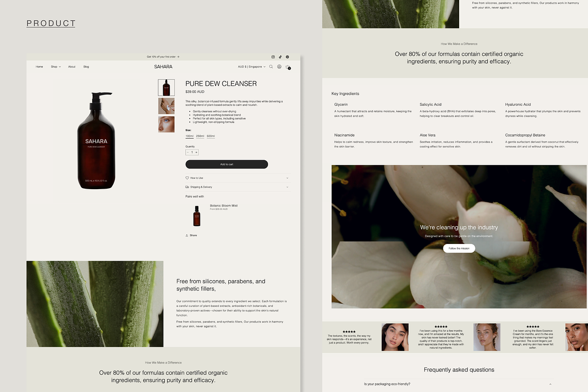Open the Shop menu

(55, 67)
